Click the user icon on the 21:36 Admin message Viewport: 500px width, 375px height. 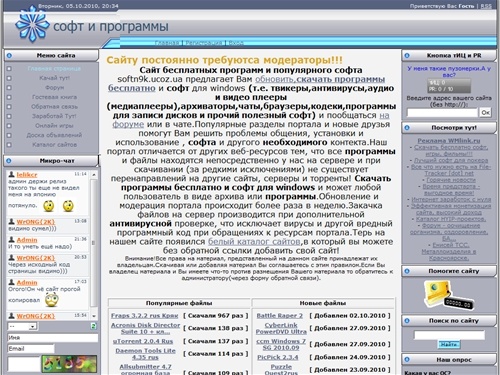[x=12, y=240]
